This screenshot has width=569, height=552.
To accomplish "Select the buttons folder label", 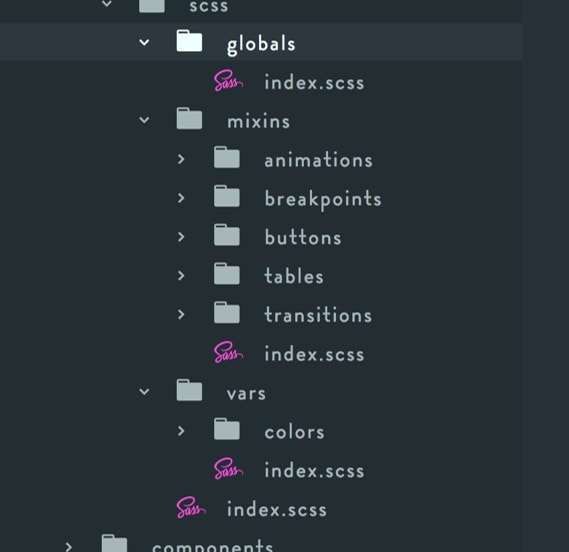I will (303, 238).
